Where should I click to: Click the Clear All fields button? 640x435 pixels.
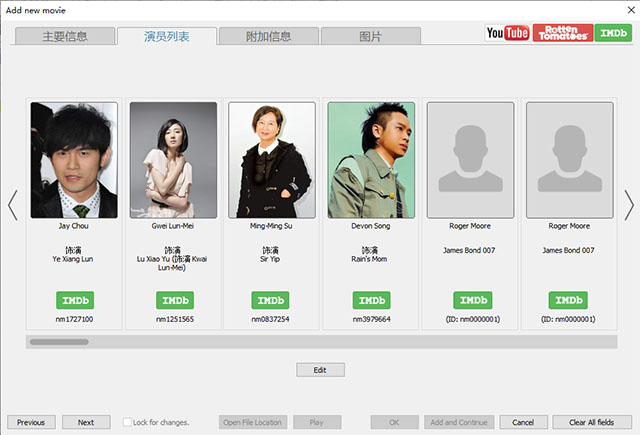click(x=592, y=422)
